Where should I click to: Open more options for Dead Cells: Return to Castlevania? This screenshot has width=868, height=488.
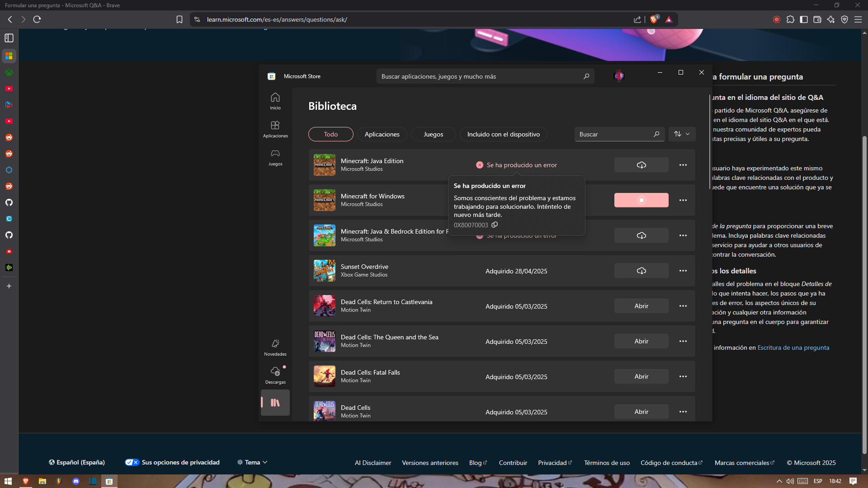point(683,306)
